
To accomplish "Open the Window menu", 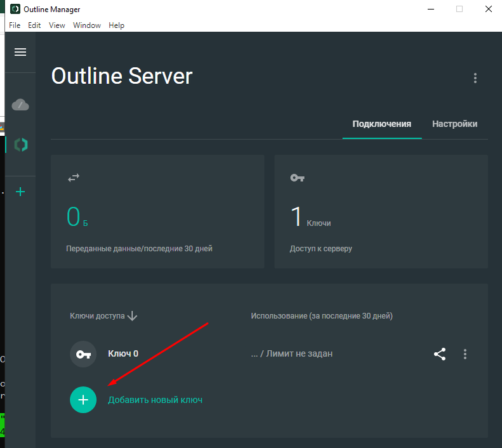I will tap(87, 25).
